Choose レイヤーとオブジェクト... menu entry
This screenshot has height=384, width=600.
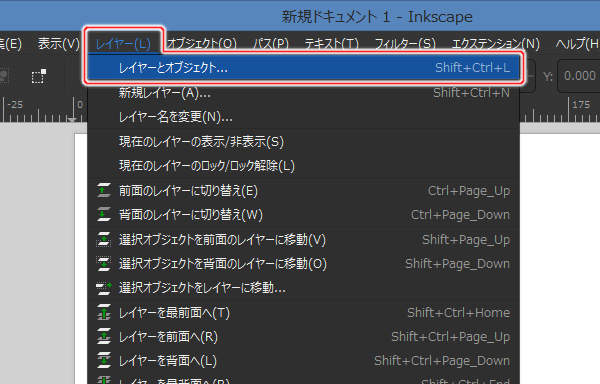click(x=304, y=68)
